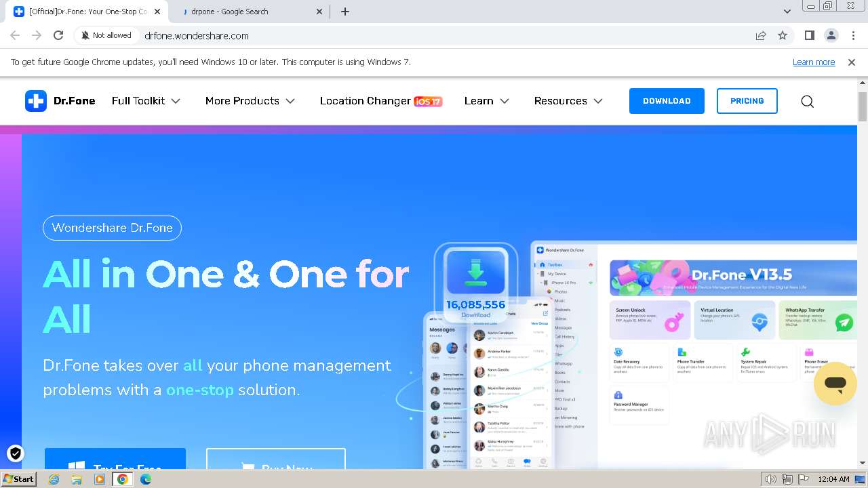Click the Try For Free button
This screenshot has width=868, height=488.
click(115, 459)
